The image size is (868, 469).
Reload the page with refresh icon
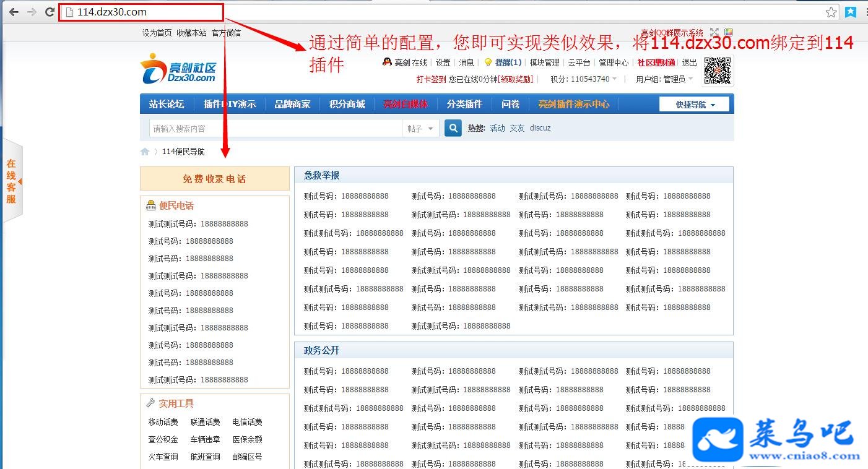(x=50, y=12)
